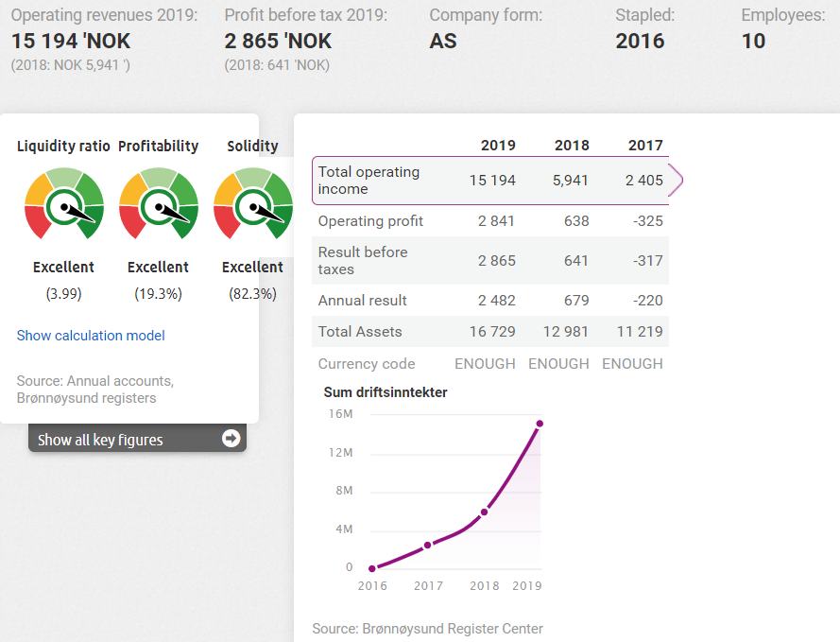Click the Operating revenues 2019 value
This screenshot has width=840, height=642.
(x=71, y=42)
